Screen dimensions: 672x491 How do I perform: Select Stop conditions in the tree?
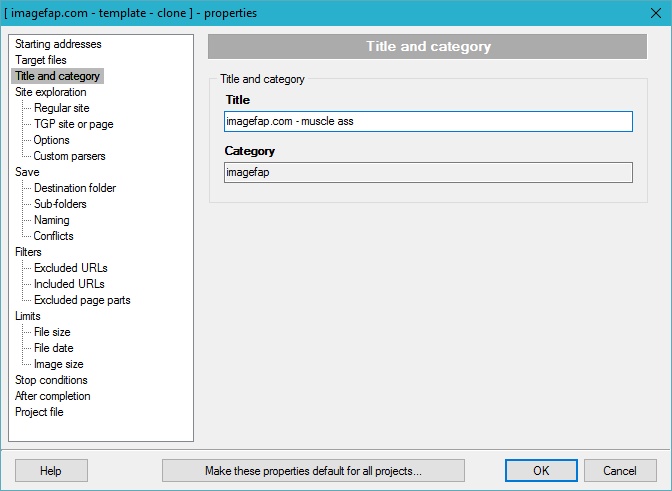click(x=51, y=380)
